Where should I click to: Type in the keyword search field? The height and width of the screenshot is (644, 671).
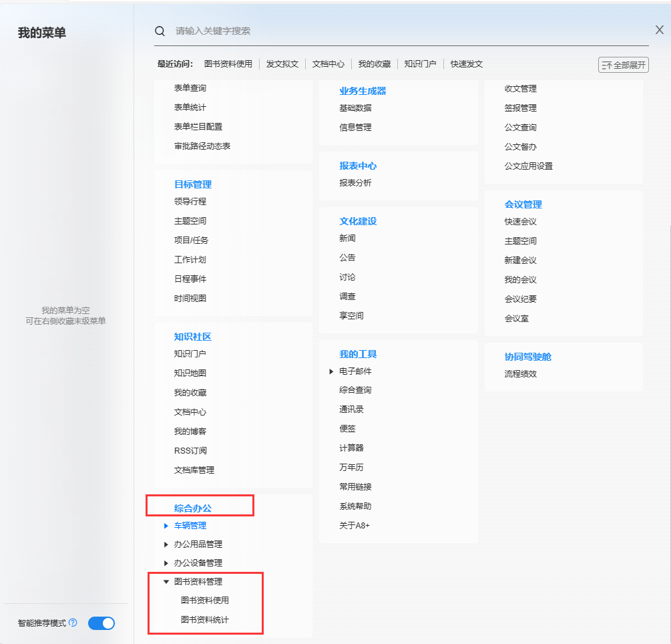[401, 31]
